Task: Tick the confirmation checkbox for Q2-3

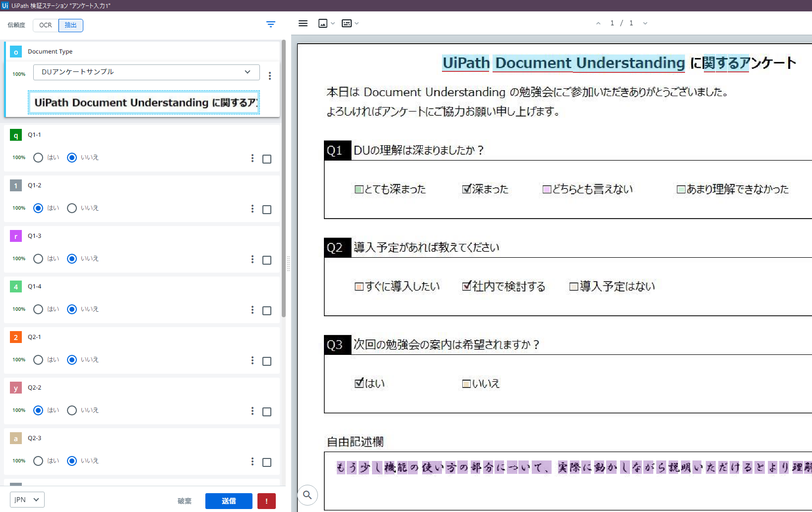Action: click(267, 462)
